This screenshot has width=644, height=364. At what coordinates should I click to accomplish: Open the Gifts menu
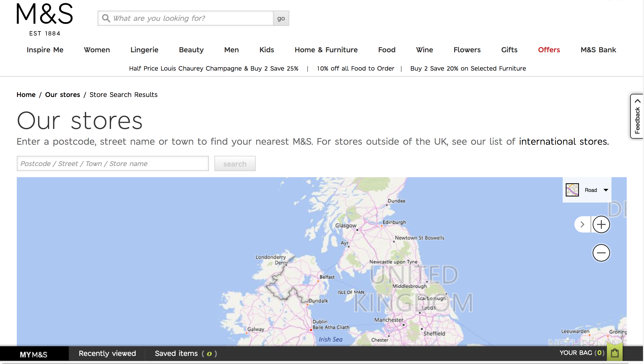point(509,50)
